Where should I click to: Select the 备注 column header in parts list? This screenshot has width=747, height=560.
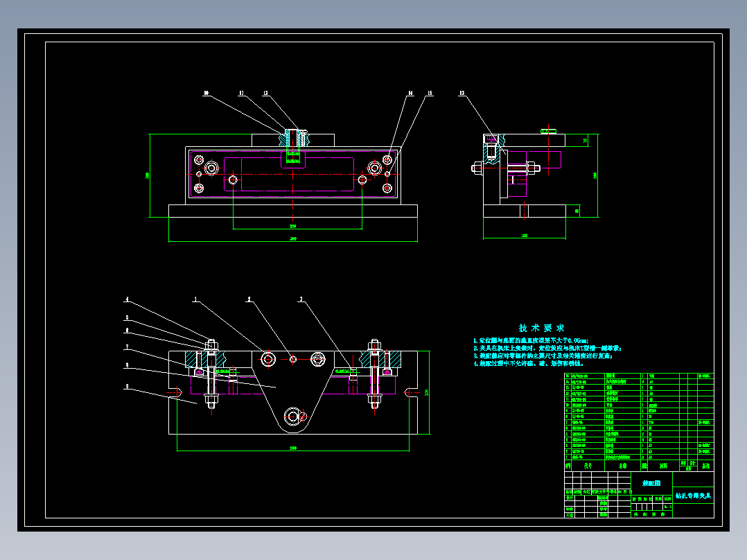tap(706, 466)
